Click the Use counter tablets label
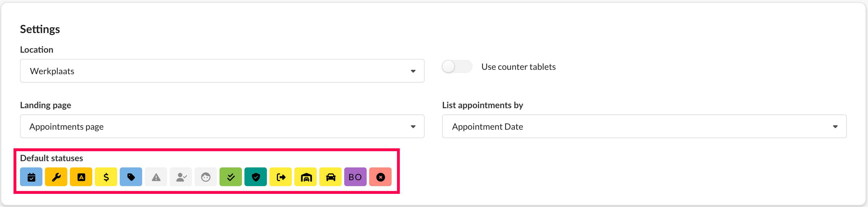Screen dimensions: 868x207 pyautogui.click(x=518, y=67)
